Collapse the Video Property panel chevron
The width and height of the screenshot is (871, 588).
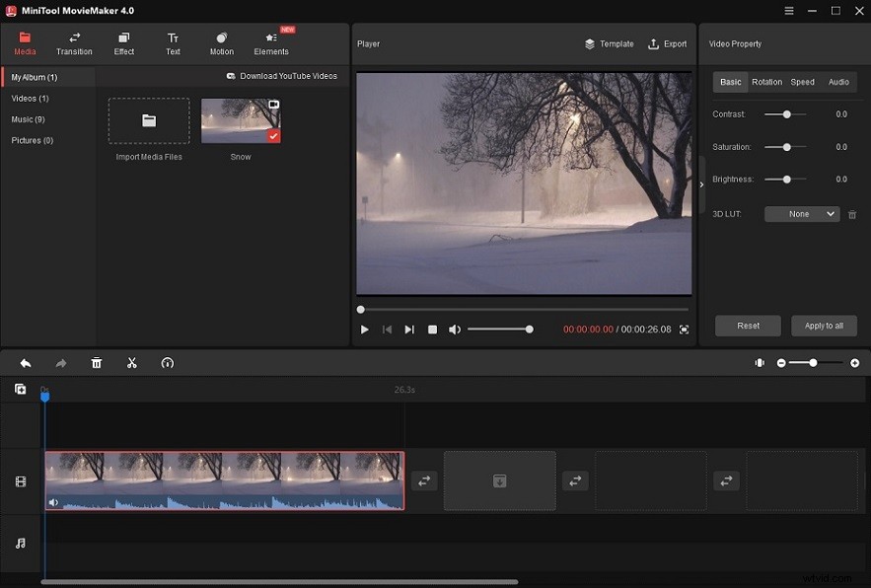tap(701, 184)
